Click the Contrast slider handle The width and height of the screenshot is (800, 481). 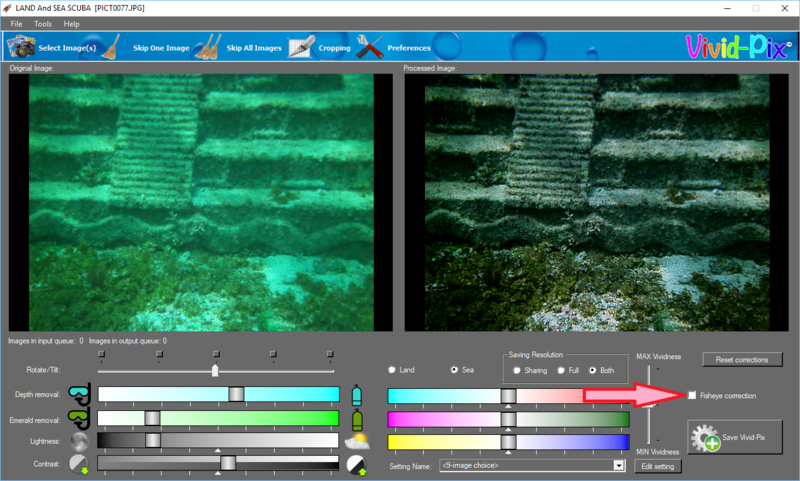pyautogui.click(x=228, y=463)
